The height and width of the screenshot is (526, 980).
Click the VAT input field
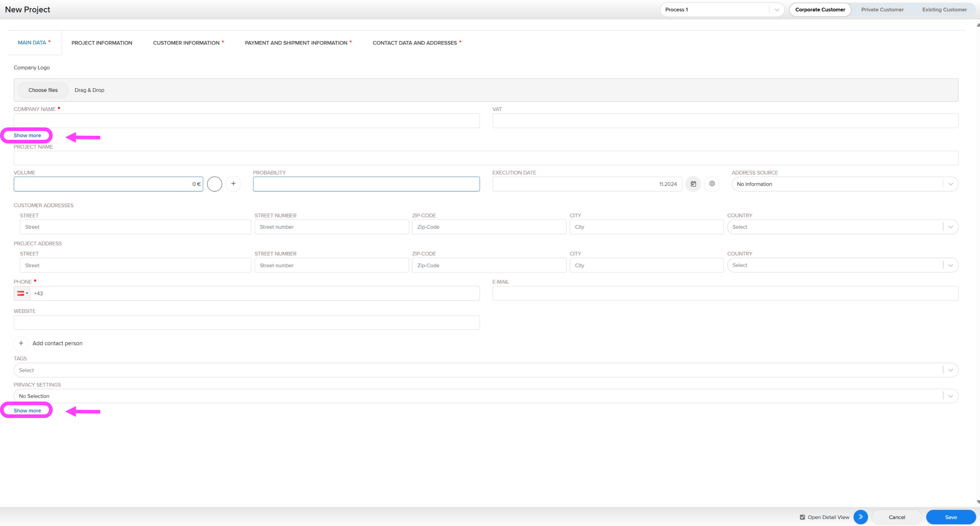[725, 121]
